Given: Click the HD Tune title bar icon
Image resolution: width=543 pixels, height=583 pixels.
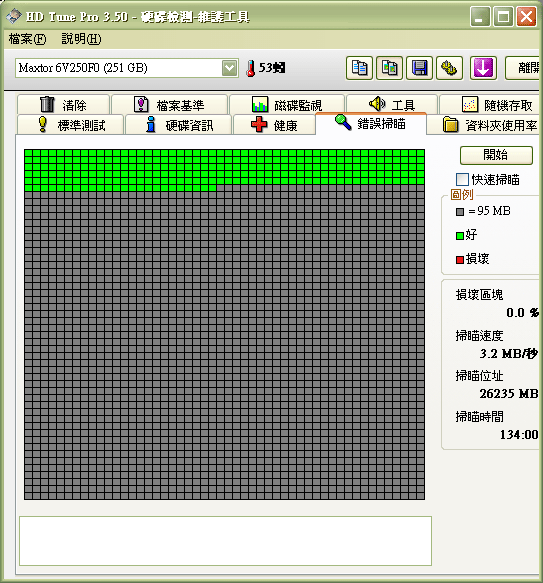Looking at the screenshot, I should click(x=14, y=16).
